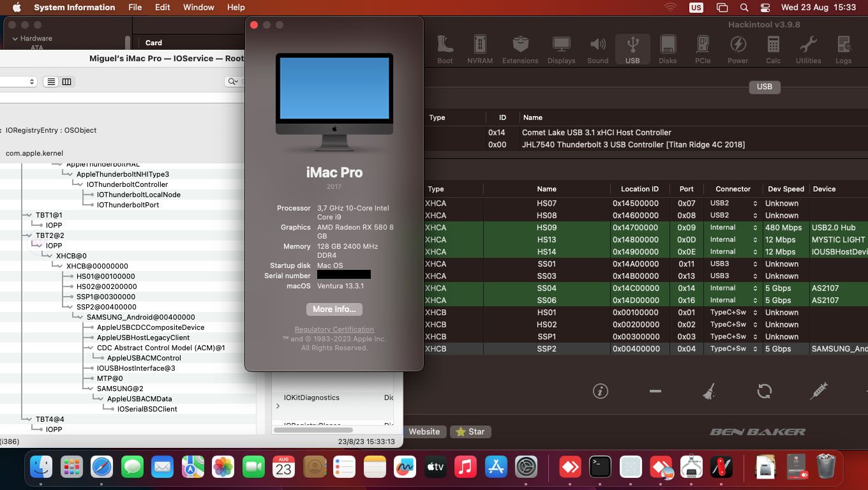Open the Regulatory Certification link
868x490 pixels.
(334, 330)
